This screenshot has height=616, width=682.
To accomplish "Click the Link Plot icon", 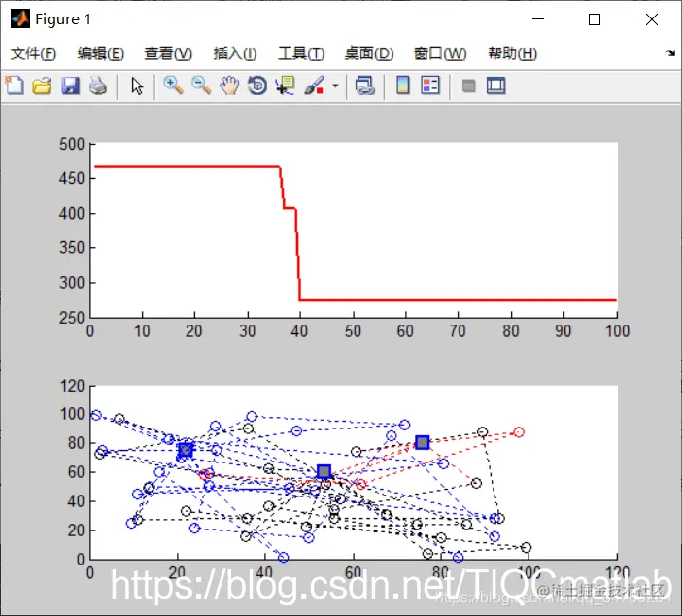I will [x=365, y=86].
